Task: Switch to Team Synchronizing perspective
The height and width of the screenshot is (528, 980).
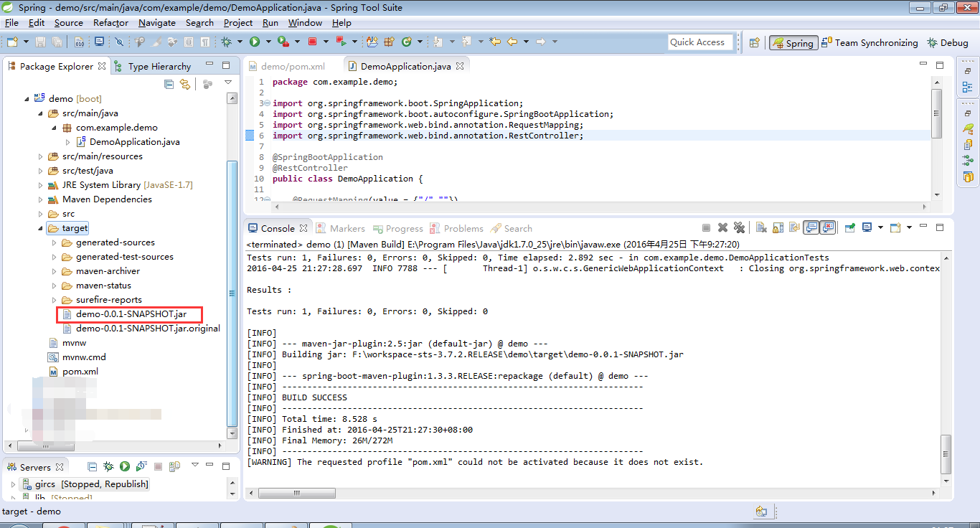Action: [870, 43]
